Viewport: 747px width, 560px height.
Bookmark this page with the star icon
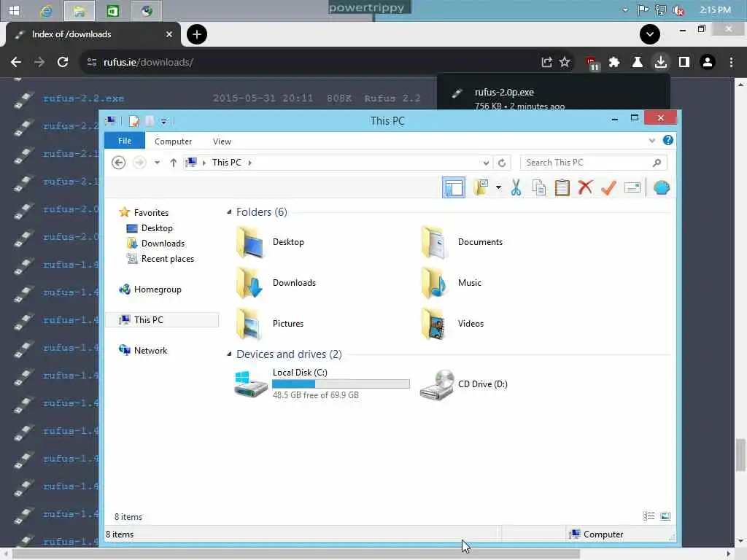pyautogui.click(x=565, y=63)
